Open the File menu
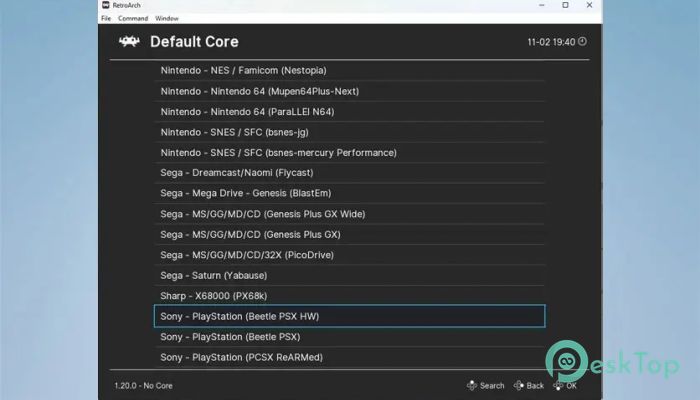The width and height of the screenshot is (700, 400). 106,18
